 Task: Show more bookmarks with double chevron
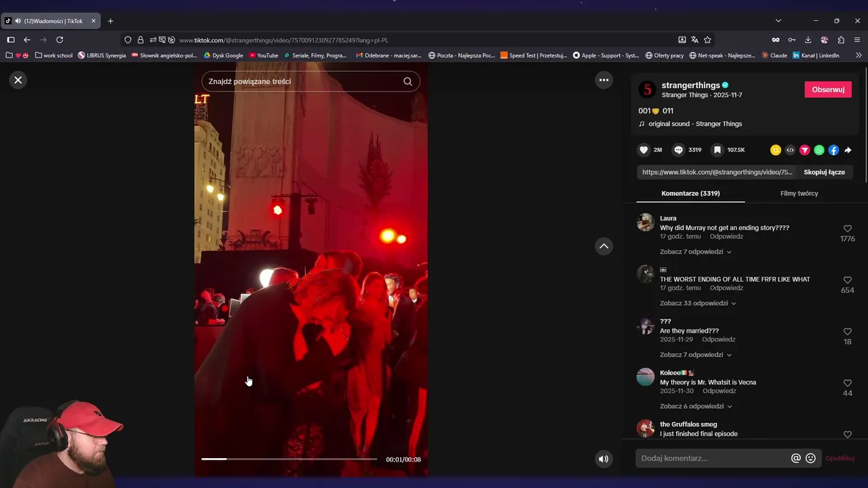coord(859,56)
